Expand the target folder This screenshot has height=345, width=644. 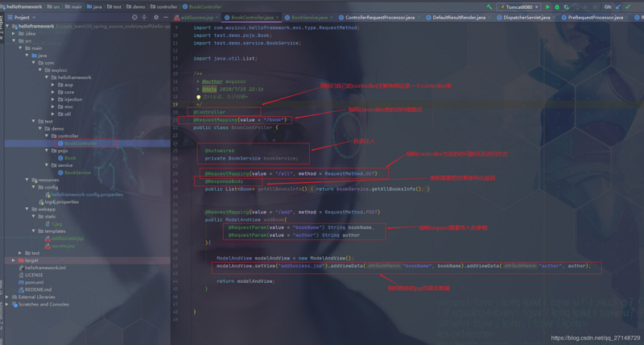[x=14, y=260]
